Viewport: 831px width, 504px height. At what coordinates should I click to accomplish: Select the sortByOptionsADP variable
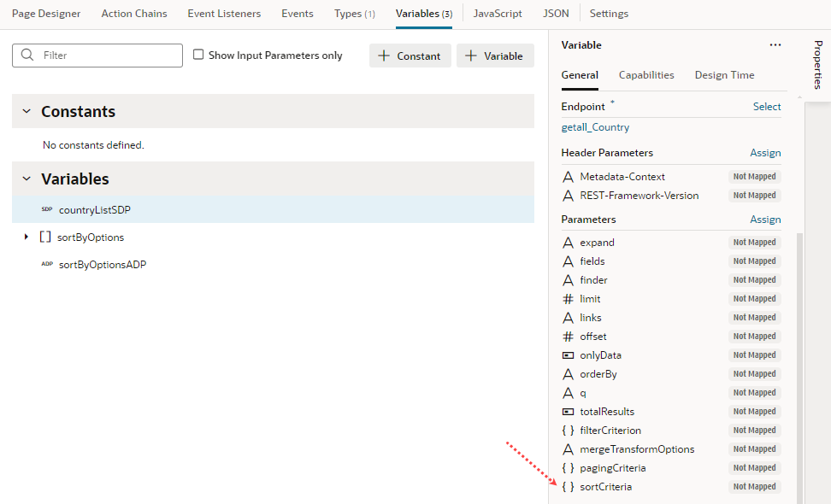click(103, 264)
